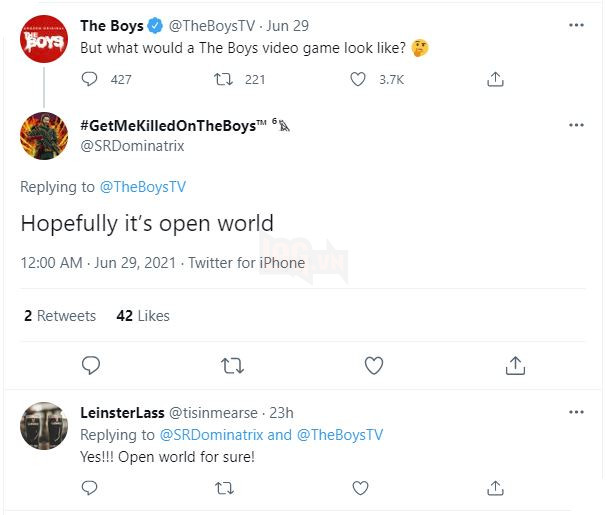Click The Boys profile avatar

click(x=44, y=39)
